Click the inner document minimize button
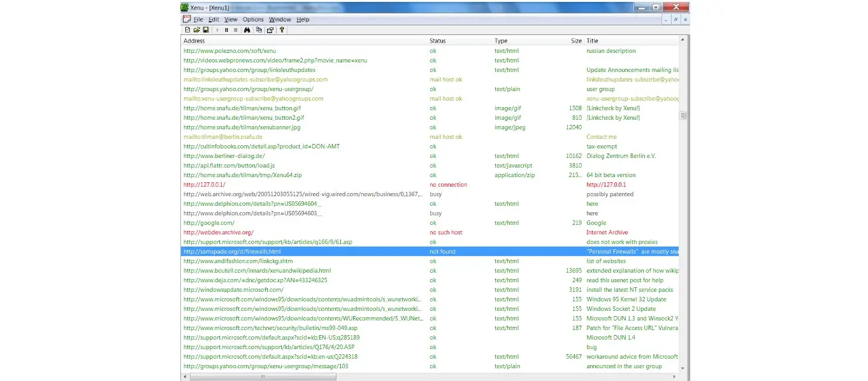This screenshot has height=381, width=868. [666, 20]
